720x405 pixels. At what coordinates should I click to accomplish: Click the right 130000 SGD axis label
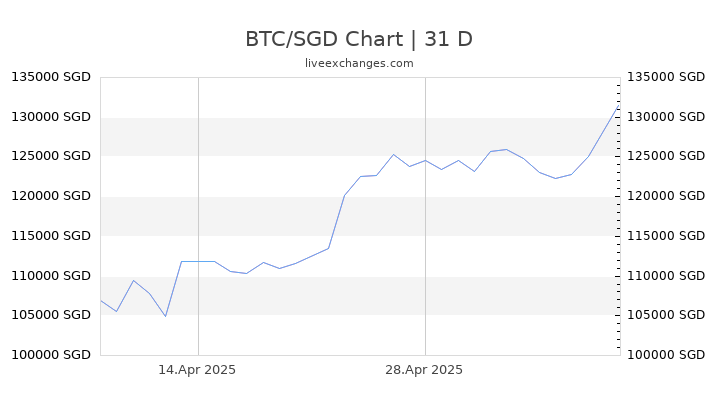[666, 117]
